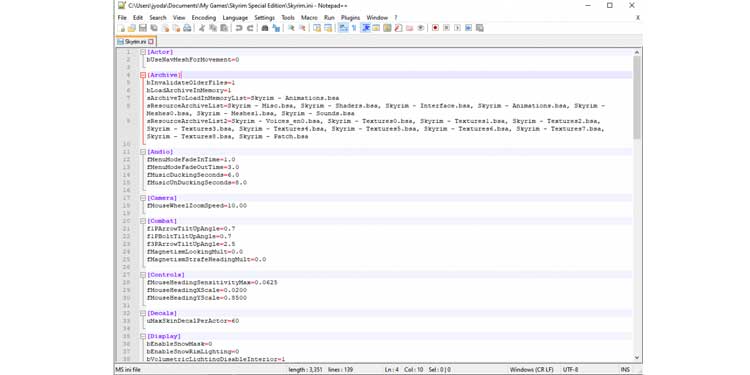This screenshot has height=375, width=750.
Task: Click the line bUseNavMeshForMovement=0
Action: tap(193, 60)
